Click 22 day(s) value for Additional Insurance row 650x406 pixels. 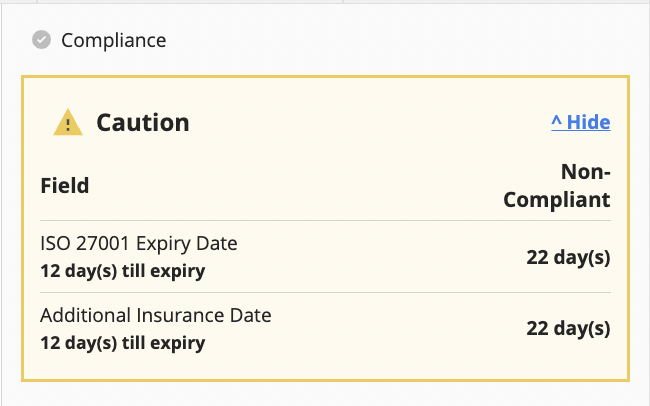(x=568, y=328)
